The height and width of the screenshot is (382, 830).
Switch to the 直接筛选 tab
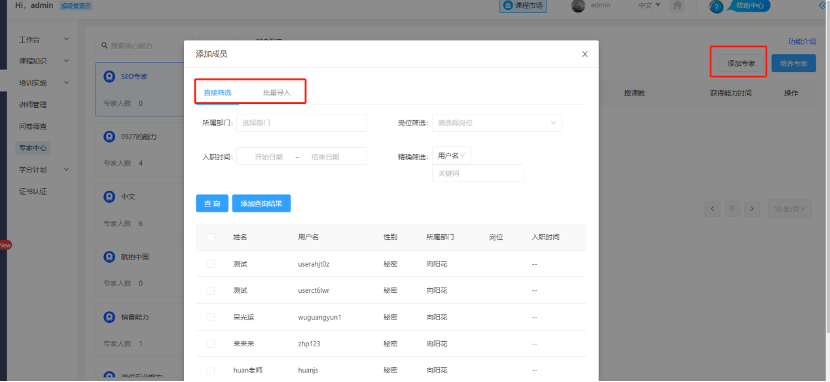[x=218, y=93]
